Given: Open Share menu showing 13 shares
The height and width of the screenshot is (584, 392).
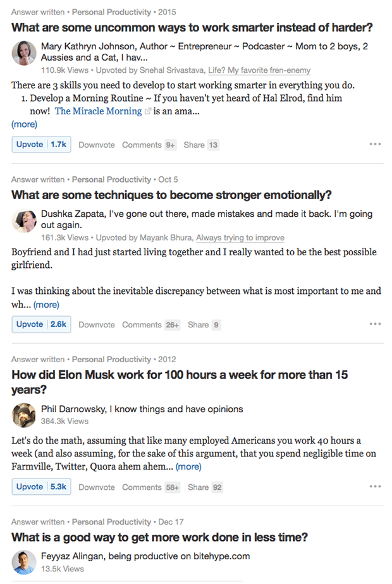Looking at the screenshot, I should click(x=200, y=145).
